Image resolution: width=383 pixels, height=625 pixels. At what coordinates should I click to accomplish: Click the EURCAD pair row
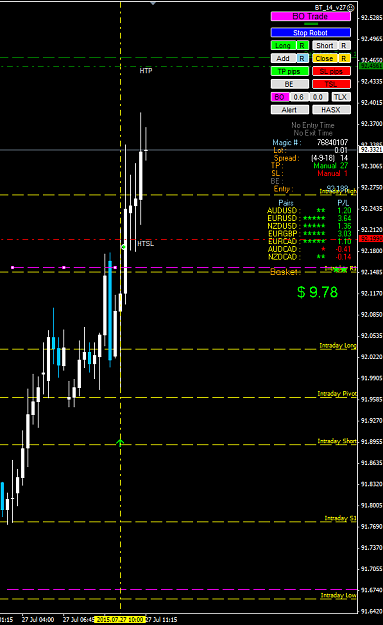309,241
